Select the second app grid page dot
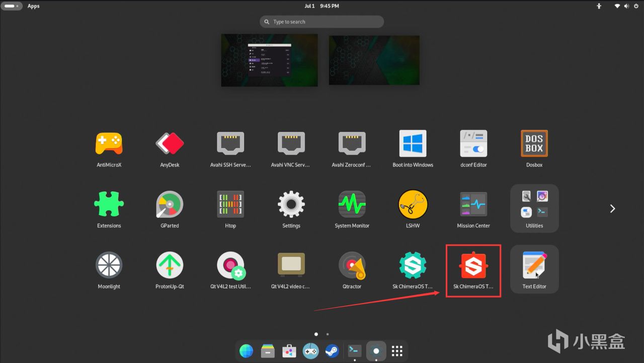This screenshot has width=644, height=363. click(328, 334)
